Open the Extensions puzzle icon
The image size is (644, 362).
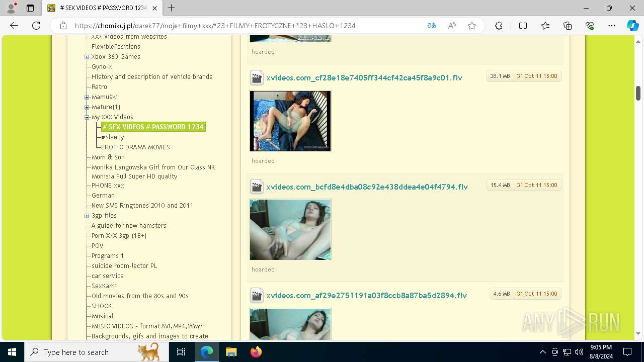click(499, 26)
